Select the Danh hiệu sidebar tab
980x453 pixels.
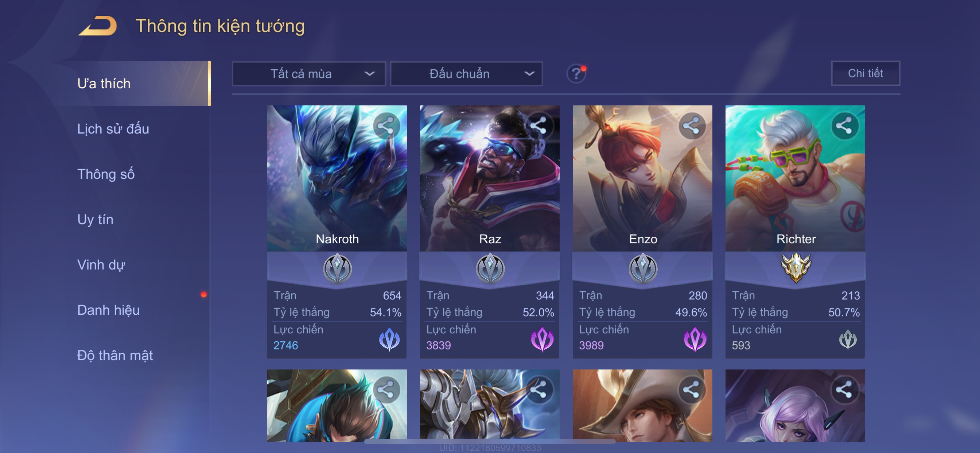coord(108,310)
